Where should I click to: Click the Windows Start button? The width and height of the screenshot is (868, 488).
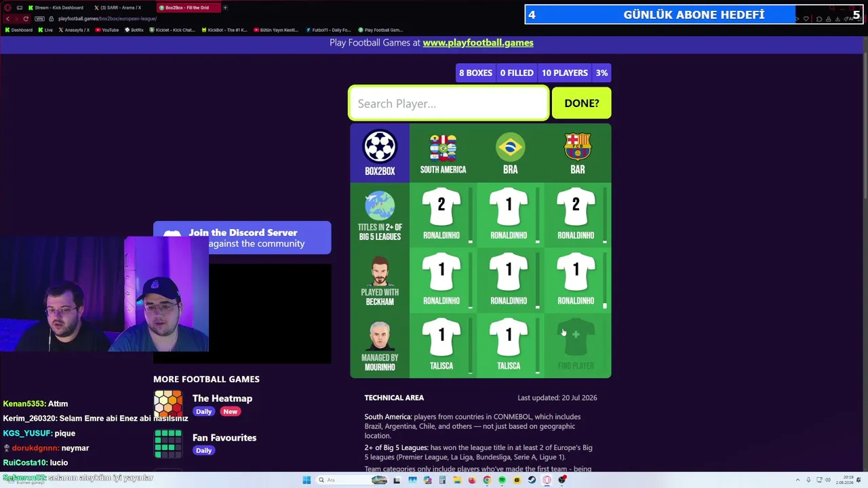[307, 480]
